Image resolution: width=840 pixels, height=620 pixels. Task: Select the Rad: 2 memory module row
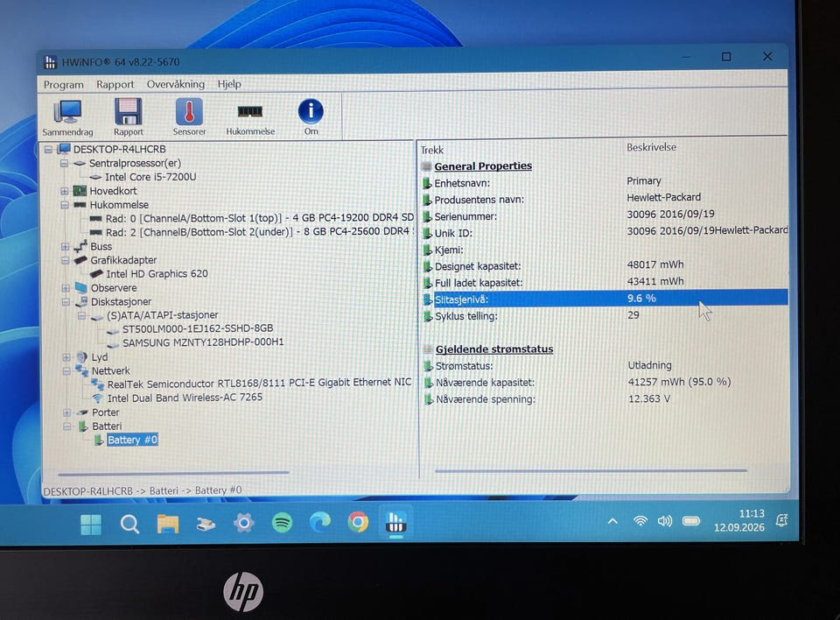[259, 232]
